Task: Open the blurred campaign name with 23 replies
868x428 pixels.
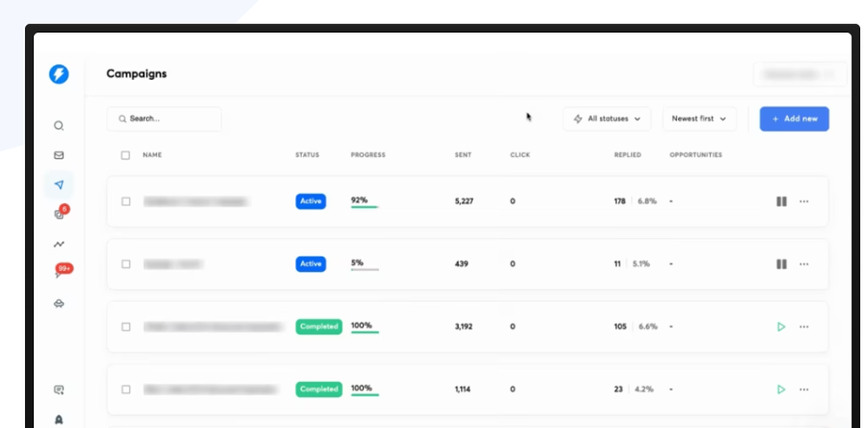Action: 210,389
